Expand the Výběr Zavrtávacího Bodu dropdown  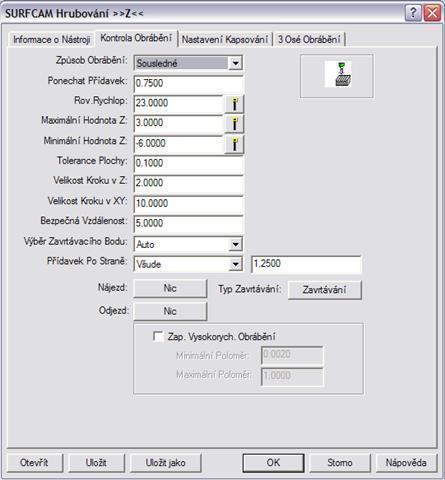pos(235,244)
